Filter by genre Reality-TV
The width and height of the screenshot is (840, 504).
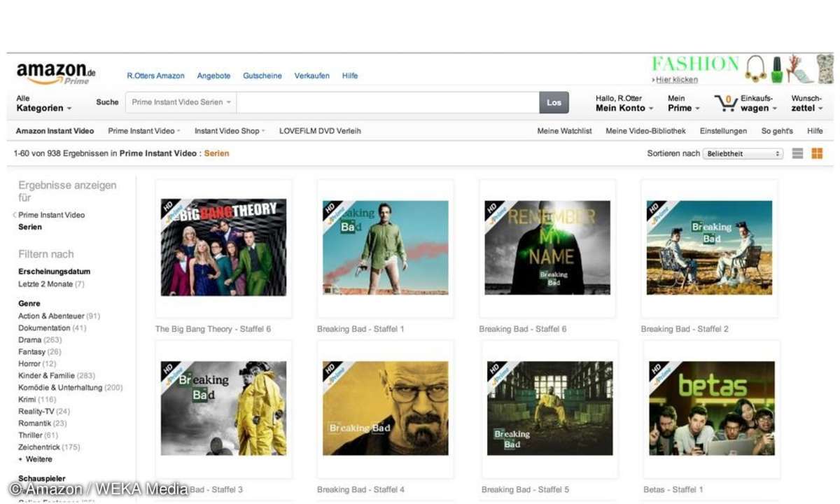coord(44,412)
